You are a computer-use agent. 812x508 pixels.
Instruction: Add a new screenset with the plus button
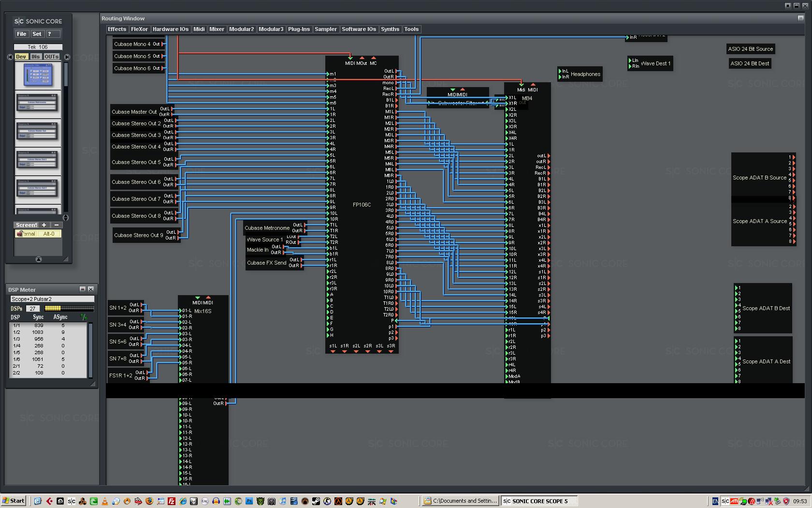[x=44, y=225]
